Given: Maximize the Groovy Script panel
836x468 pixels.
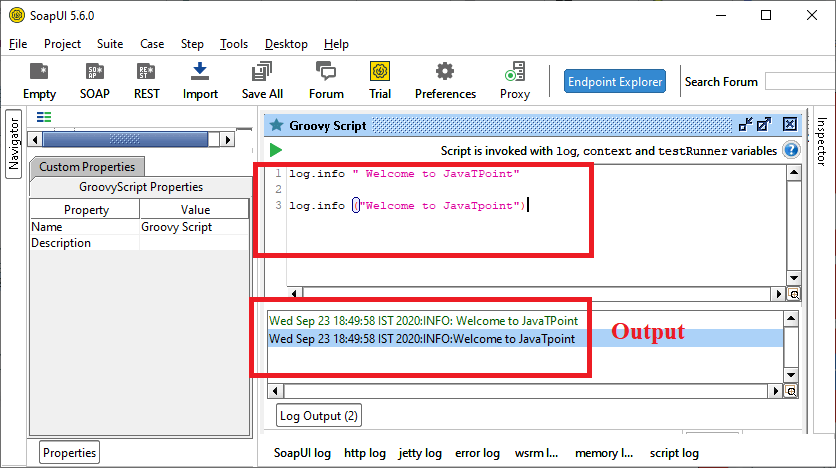Looking at the screenshot, I should pos(764,125).
